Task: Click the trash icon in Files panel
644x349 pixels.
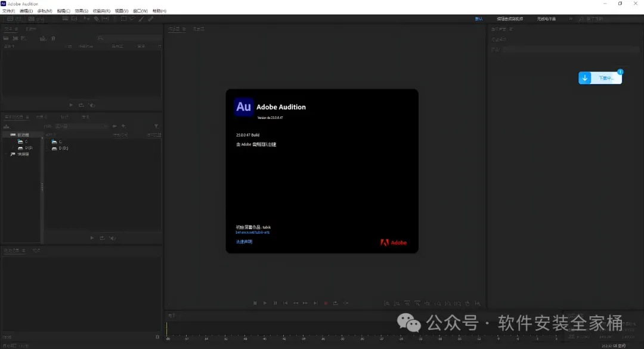Action: pyautogui.click(x=54, y=38)
